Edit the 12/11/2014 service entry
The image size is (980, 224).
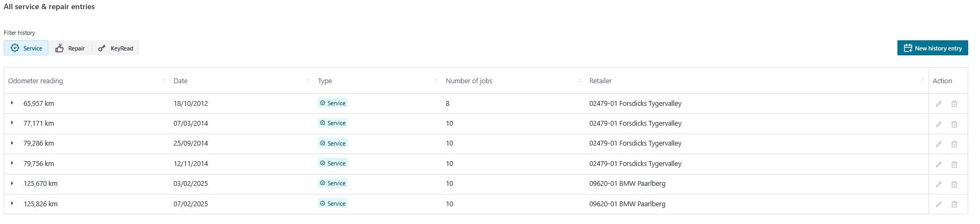tap(938, 164)
